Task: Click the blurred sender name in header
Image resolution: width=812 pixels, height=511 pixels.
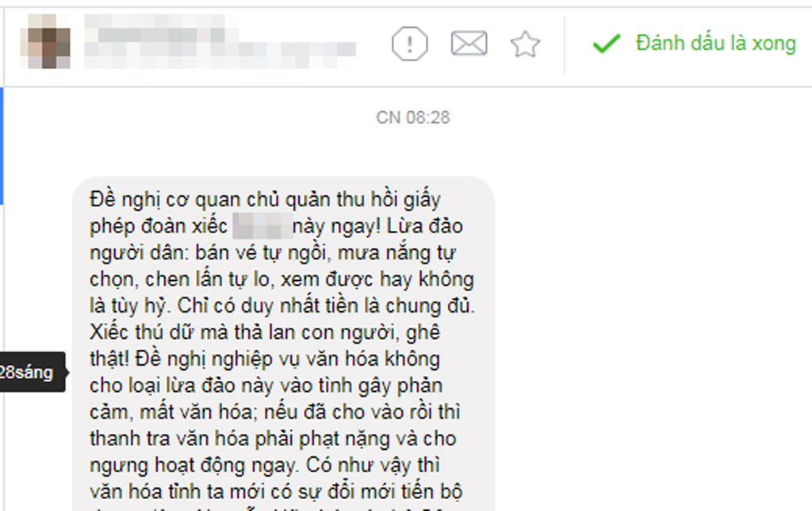Action: point(155,29)
